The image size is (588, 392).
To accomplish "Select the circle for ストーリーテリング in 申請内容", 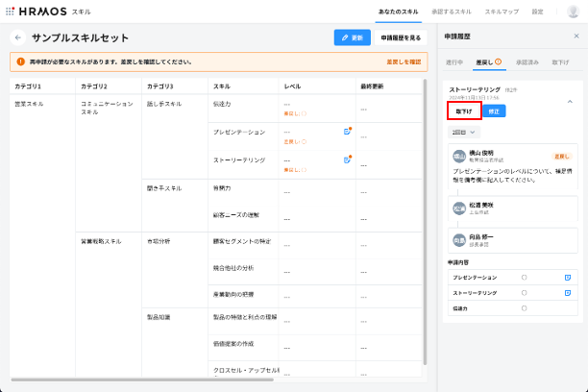I will tap(524, 291).
